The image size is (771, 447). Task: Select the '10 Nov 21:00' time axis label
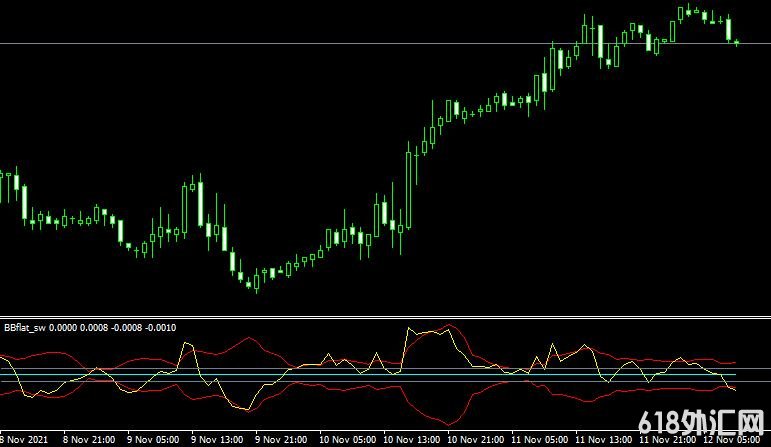click(475, 440)
